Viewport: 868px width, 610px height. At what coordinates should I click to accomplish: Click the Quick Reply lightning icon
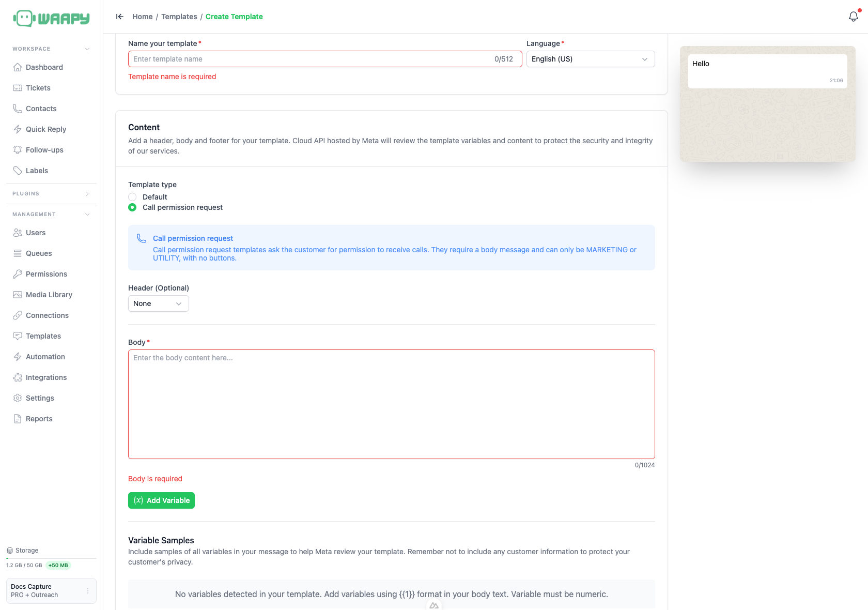coord(18,129)
